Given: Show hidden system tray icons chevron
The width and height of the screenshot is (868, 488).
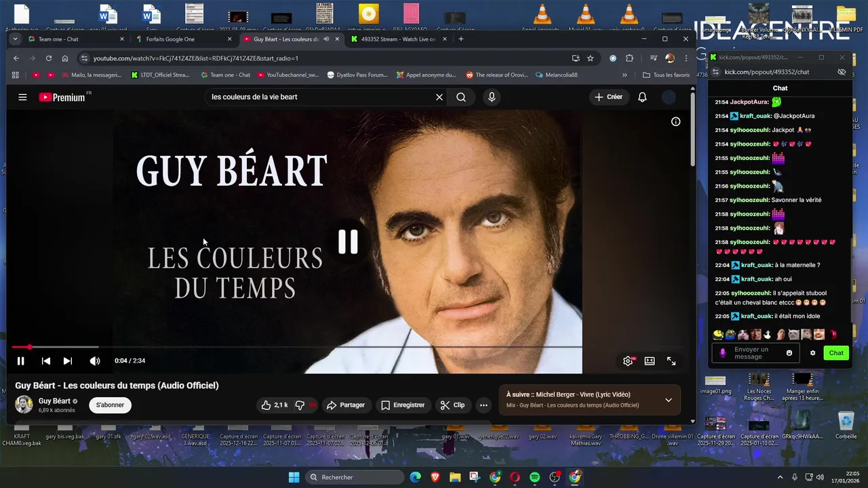Looking at the screenshot, I should click(x=780, y=477).
